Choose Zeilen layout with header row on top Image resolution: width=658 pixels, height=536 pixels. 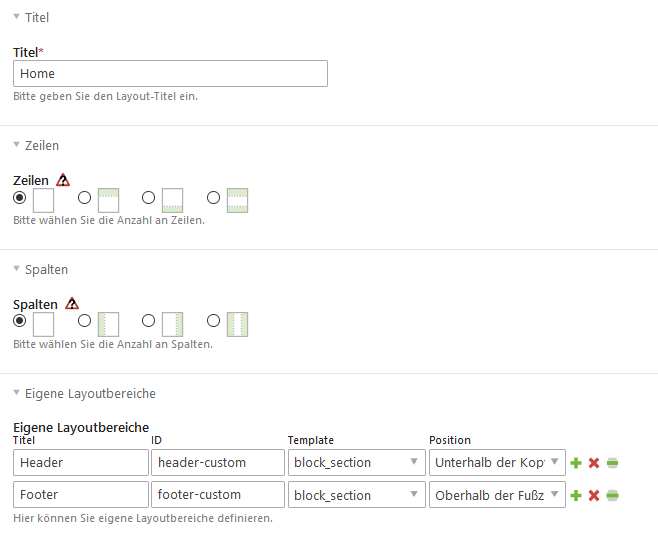(85, 198)
